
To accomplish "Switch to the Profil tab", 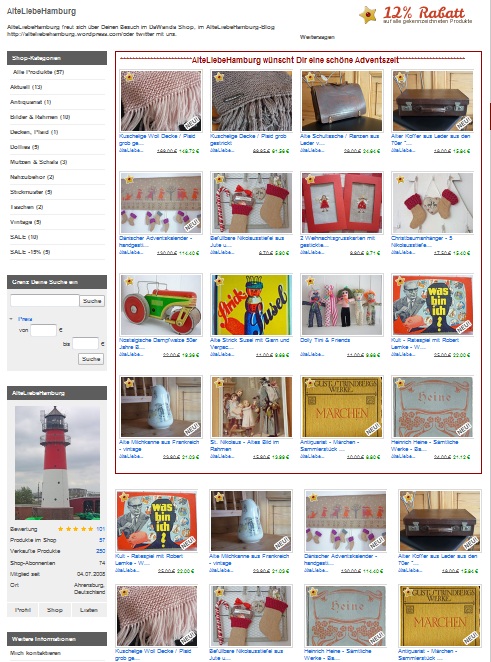I will pos(23,610).
